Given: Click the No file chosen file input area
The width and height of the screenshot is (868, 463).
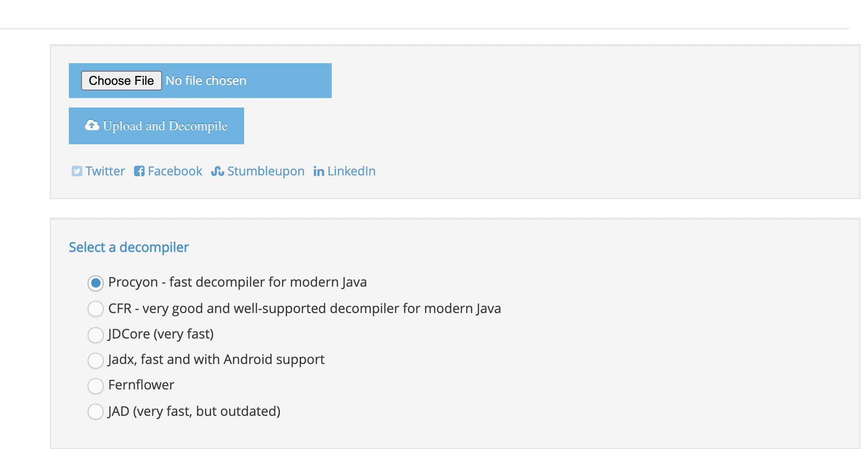Looking at the screenshot, I should [x=206, y=80].
